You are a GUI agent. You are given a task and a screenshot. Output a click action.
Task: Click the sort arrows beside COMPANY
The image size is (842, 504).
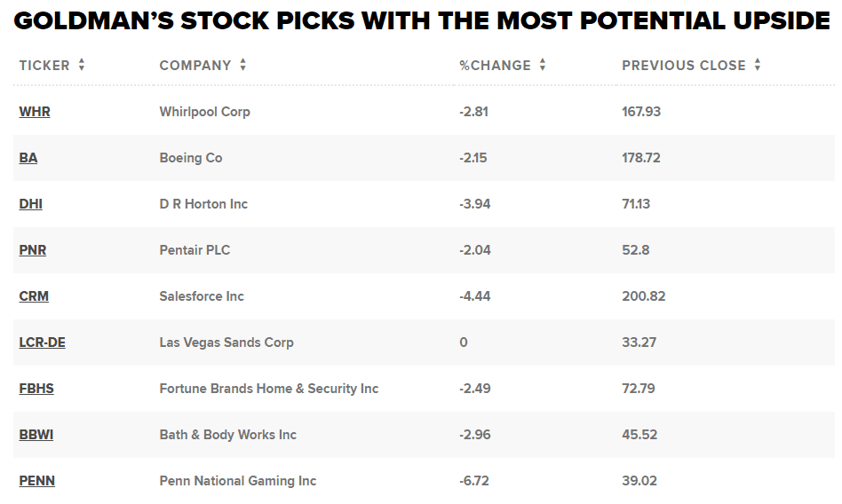coord(242,65)
